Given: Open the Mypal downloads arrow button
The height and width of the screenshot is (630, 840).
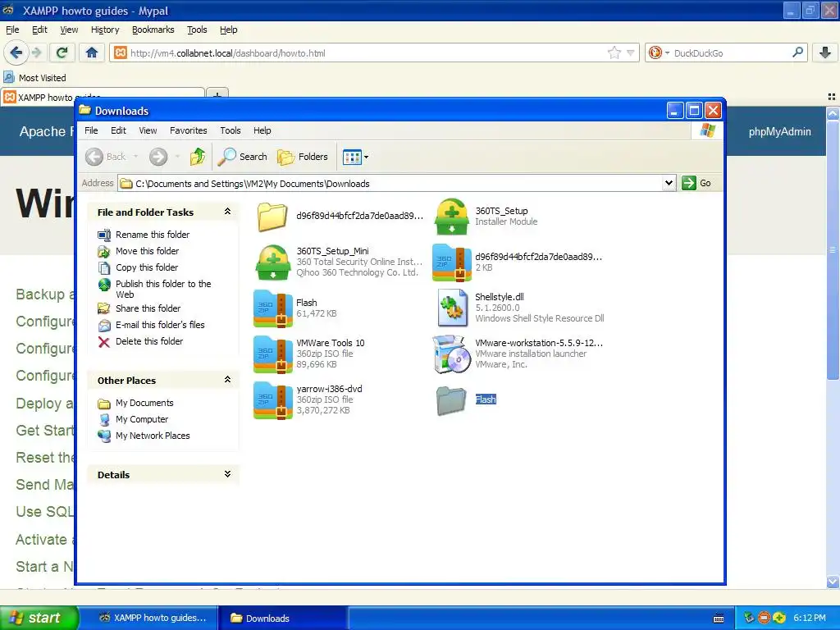Looking at the screenshot, I should point(825,52).
